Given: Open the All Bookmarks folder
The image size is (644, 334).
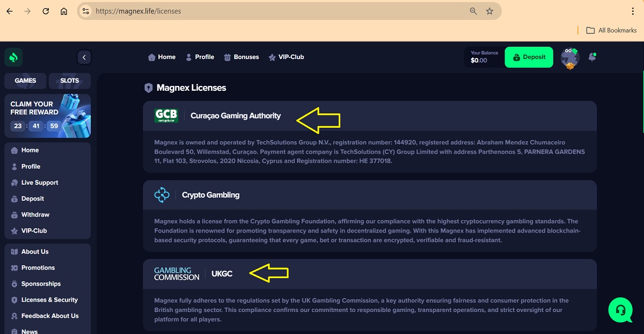Looking at the screenshot, I should point(611,30).
